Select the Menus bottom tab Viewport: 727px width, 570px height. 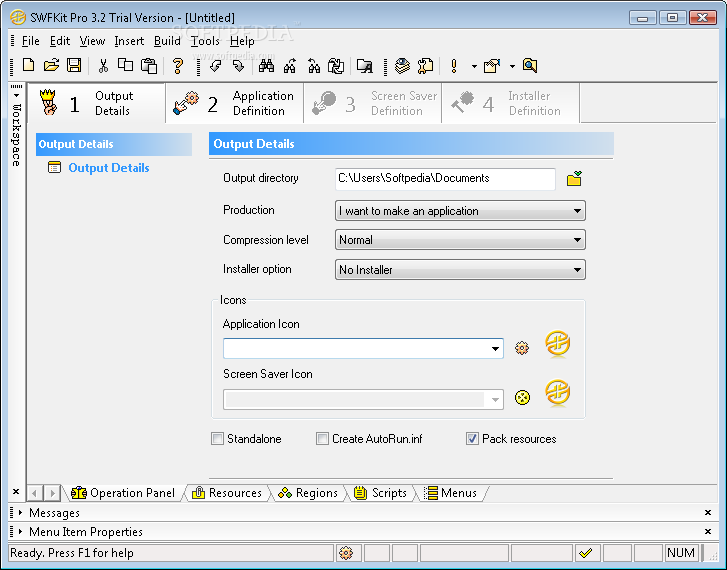[x=451, y=493]
